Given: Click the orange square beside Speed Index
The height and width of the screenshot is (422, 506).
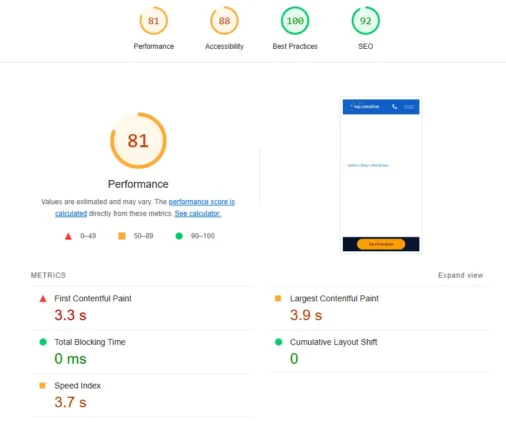Looking at the screenshot, I should point(42,385).
